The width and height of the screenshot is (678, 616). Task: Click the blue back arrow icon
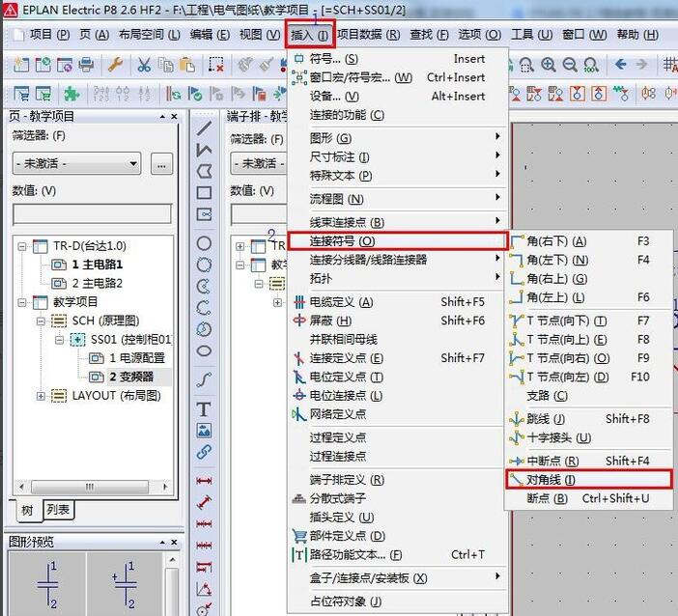point(620,65)
